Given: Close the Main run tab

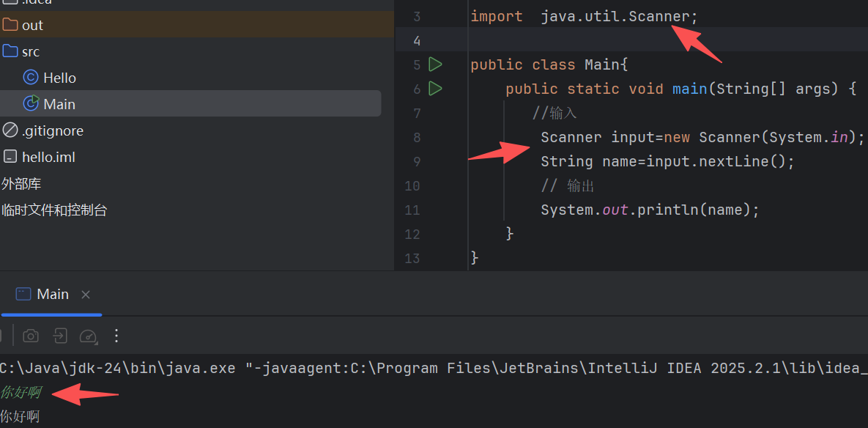Looking at the screenshot, I should pos(86,295).
